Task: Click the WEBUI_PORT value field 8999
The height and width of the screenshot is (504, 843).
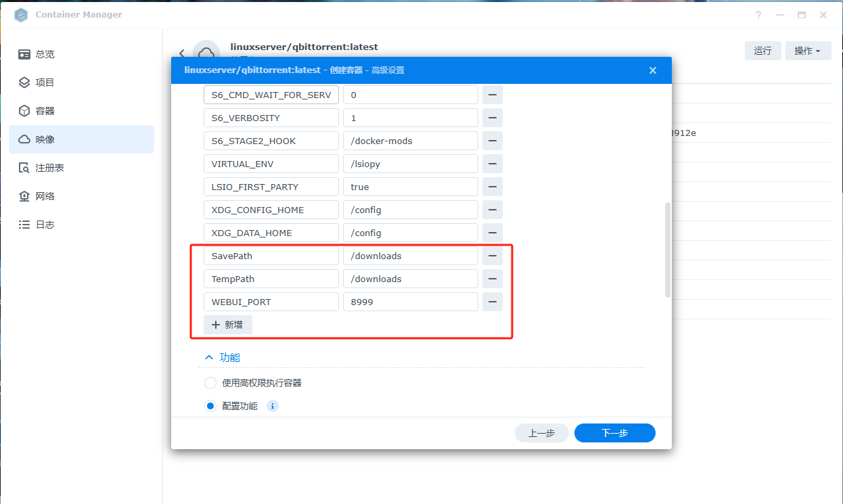Action: click(410, 302)
